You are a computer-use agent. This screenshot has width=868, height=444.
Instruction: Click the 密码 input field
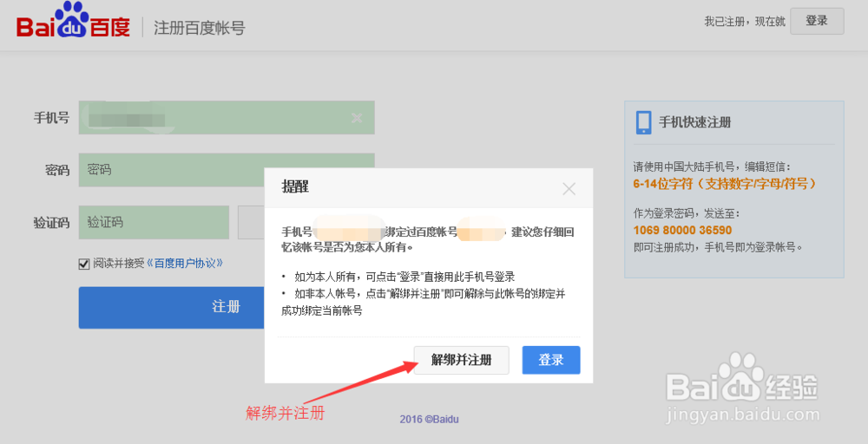pyautogui.click(x=227, y=170)
